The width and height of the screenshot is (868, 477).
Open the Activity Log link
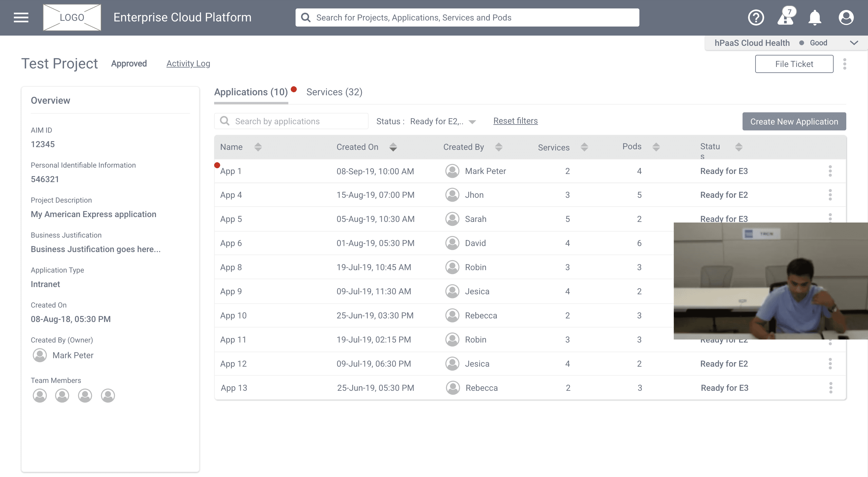tap(188, 64)
